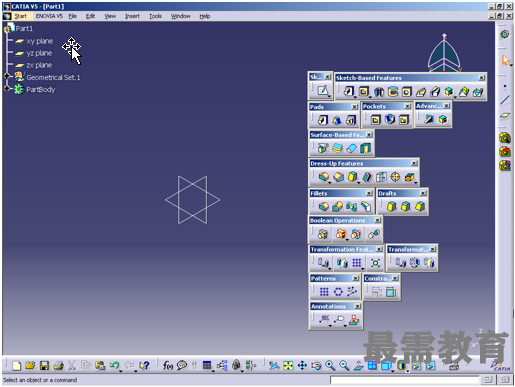Open the Insert menu

click(132, 16)
